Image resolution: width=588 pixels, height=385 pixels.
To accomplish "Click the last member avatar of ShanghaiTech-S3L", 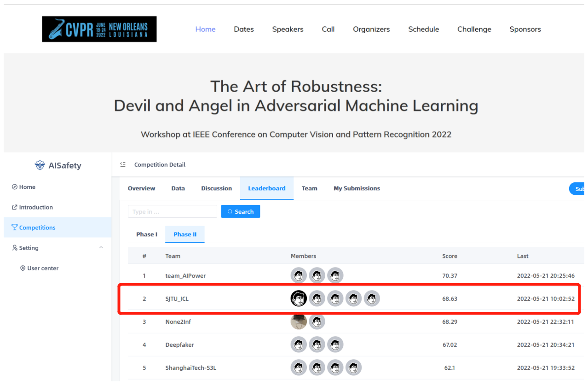I will (x=353, y=367).
